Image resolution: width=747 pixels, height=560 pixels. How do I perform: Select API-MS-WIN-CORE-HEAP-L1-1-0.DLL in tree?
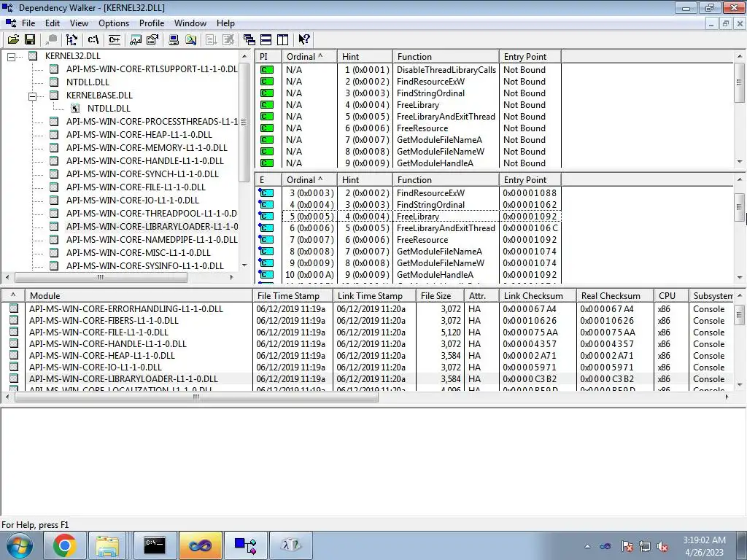pyautogui.click(x=139, y=134)
